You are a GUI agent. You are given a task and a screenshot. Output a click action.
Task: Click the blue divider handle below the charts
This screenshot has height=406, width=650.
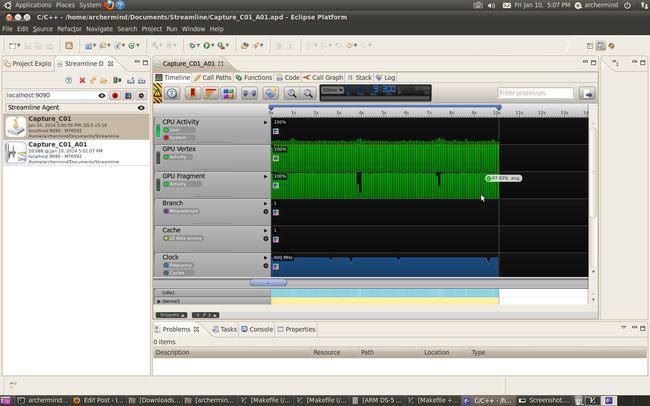268,283
